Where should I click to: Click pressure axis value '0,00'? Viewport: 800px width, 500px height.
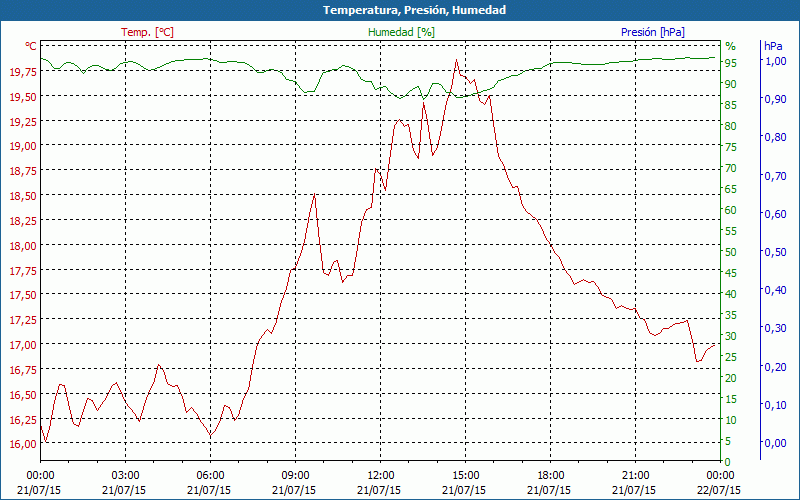[776, 443]
